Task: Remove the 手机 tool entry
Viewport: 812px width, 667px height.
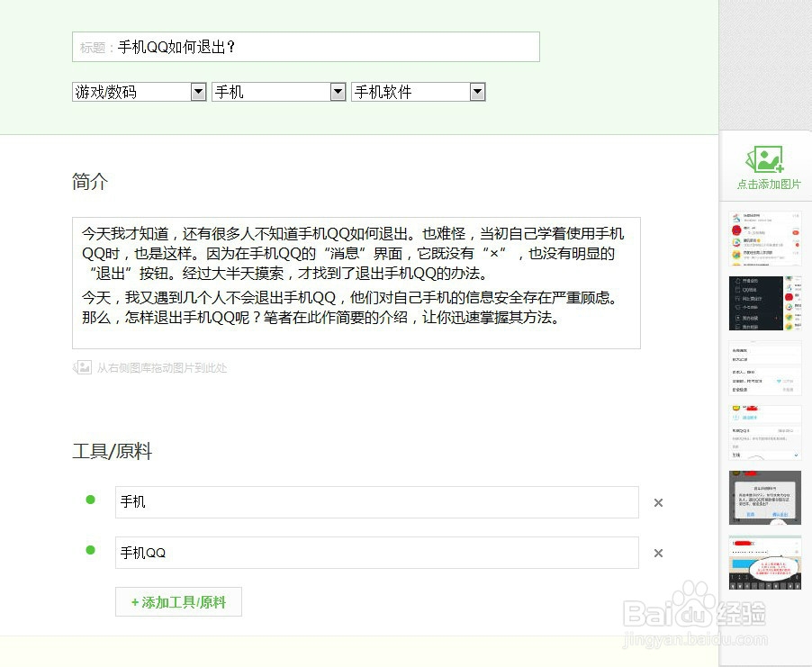Action: tap(658, 502)
